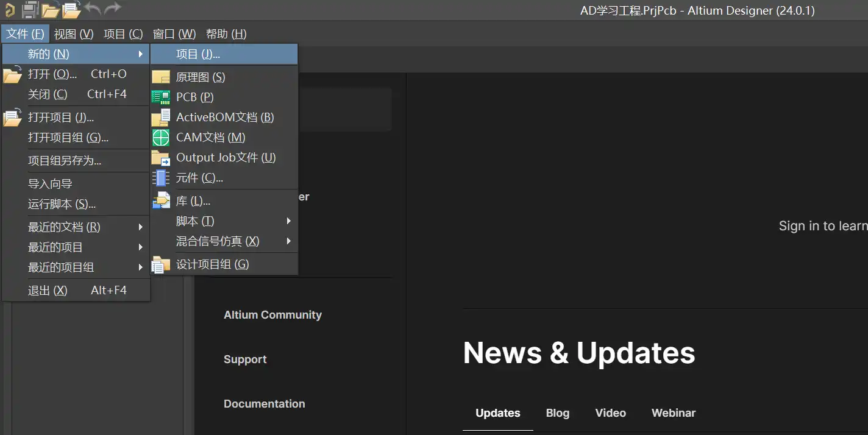Viewport: 868px width, 435px height.
Task: Choose the CAM文档 (M) icon
Action: pyautogui.click(x=160, y=138)
